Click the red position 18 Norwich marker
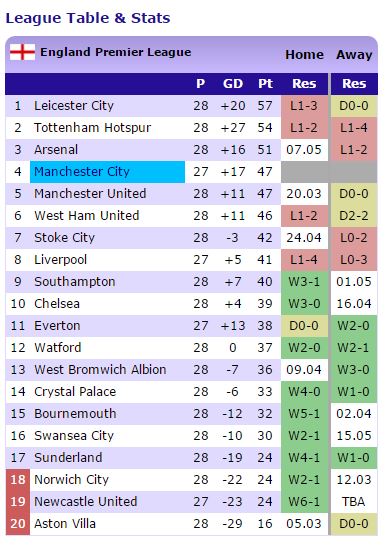 pos(18,480)
